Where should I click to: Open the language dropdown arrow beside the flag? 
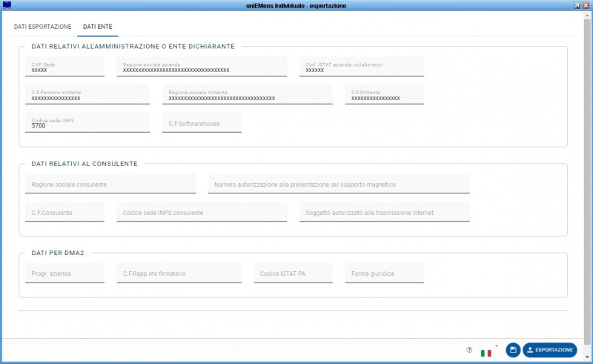pos(496,346)
